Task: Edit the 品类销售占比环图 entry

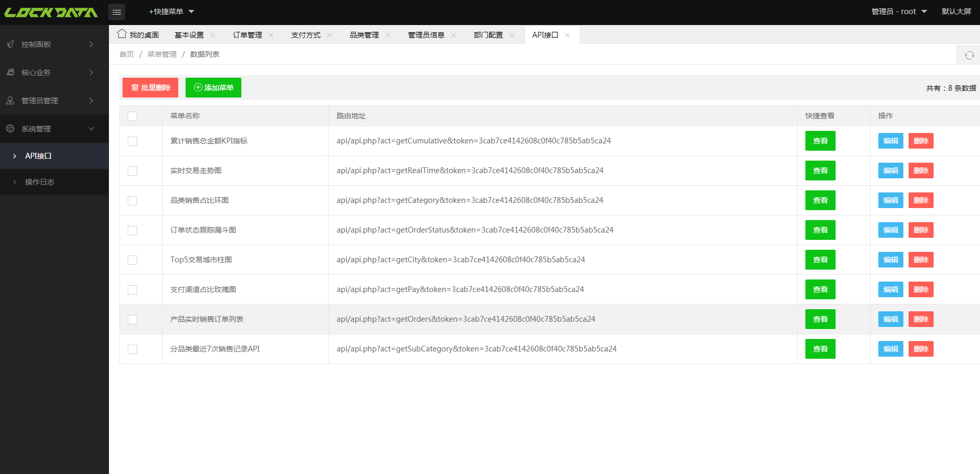Action: click(891, 200)
